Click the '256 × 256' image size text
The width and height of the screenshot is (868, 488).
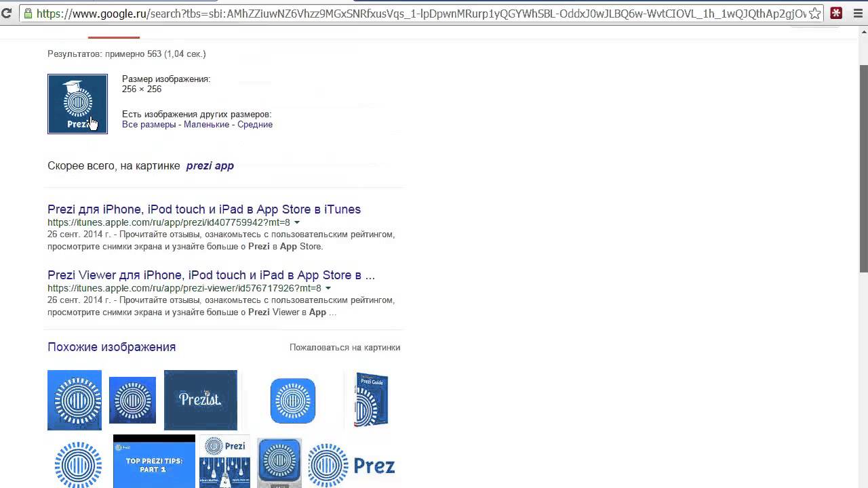[142, 89]
